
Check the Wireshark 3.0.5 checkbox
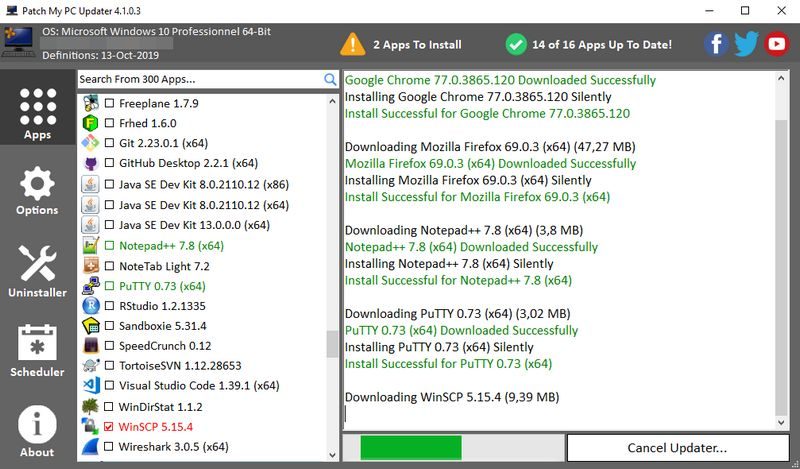click(108, 447)
